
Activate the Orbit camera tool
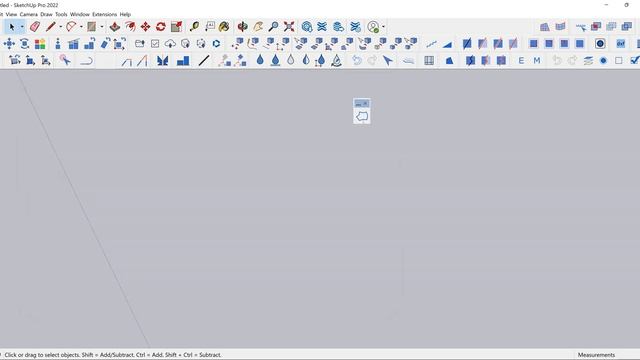click(242, 27)
